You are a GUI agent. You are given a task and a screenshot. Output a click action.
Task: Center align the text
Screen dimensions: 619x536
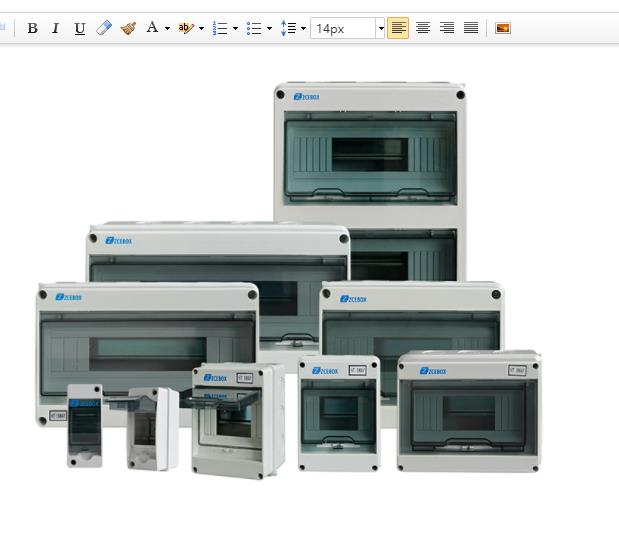[x=423, y=28]
